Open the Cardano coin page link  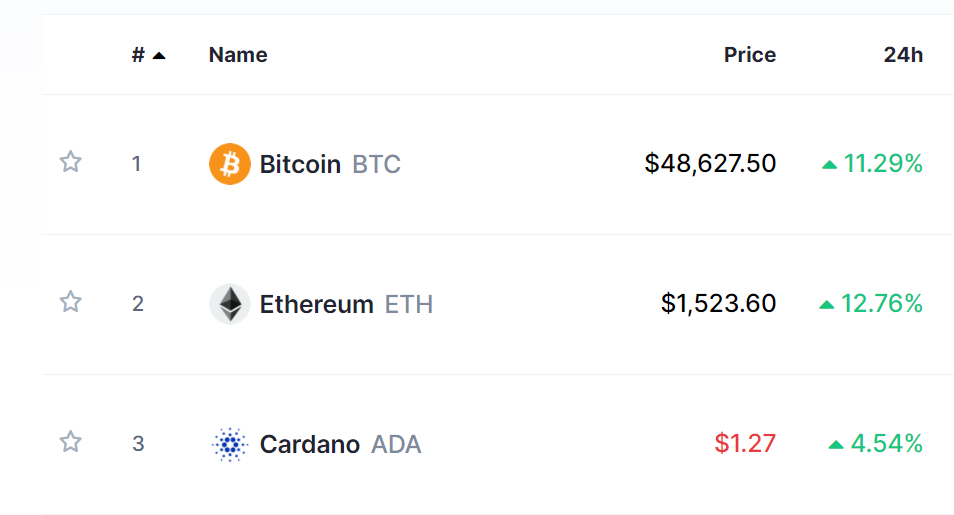click(309, 444)
